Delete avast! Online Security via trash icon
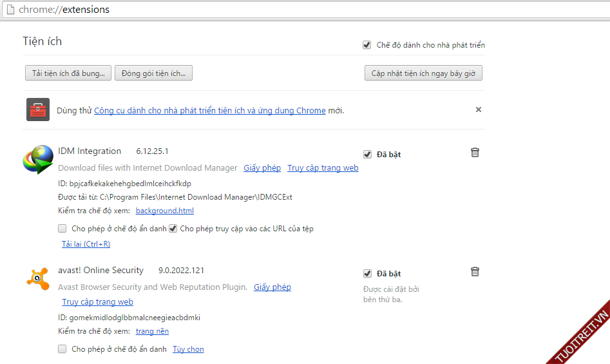 point(475,272)
